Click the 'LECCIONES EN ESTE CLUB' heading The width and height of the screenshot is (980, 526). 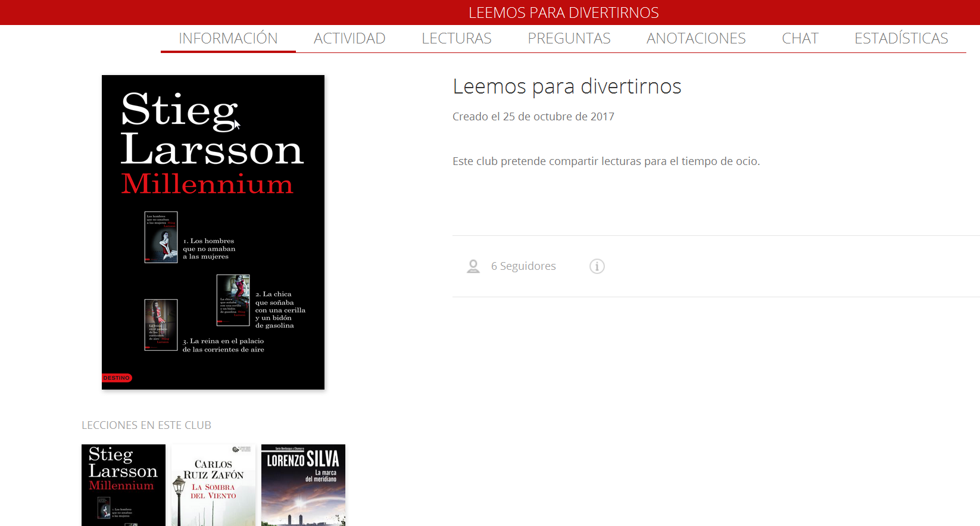click(x=146, y=425)
